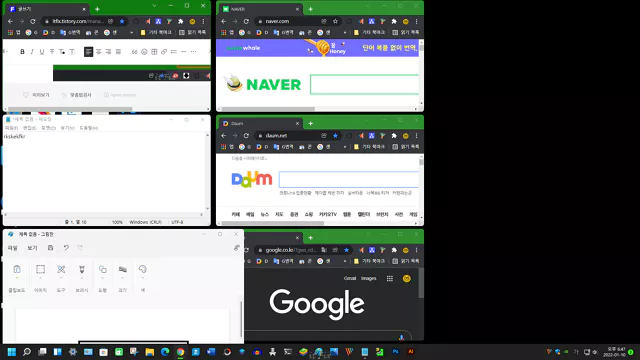
Task: Open the Google apps grid icon
Action: point(390,278)
